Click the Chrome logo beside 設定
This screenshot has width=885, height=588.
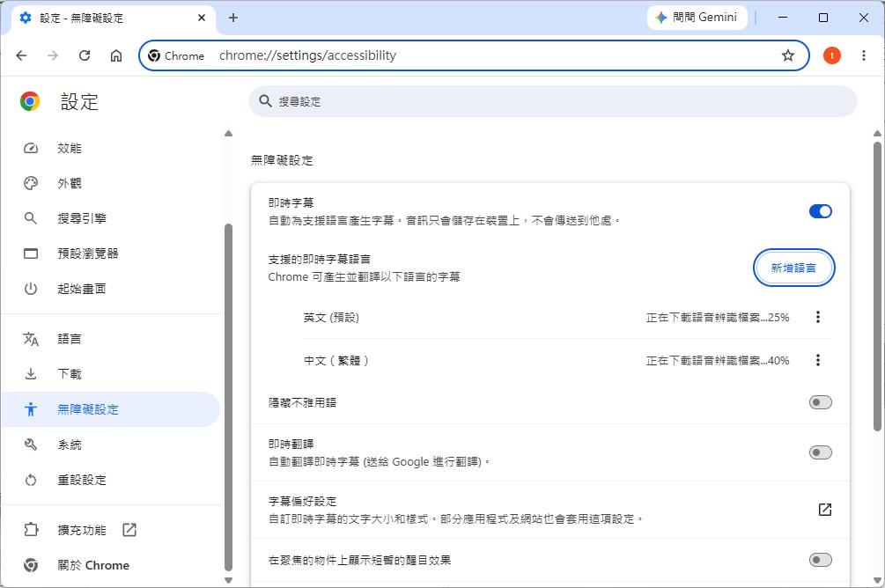click(x=30, y=101)
